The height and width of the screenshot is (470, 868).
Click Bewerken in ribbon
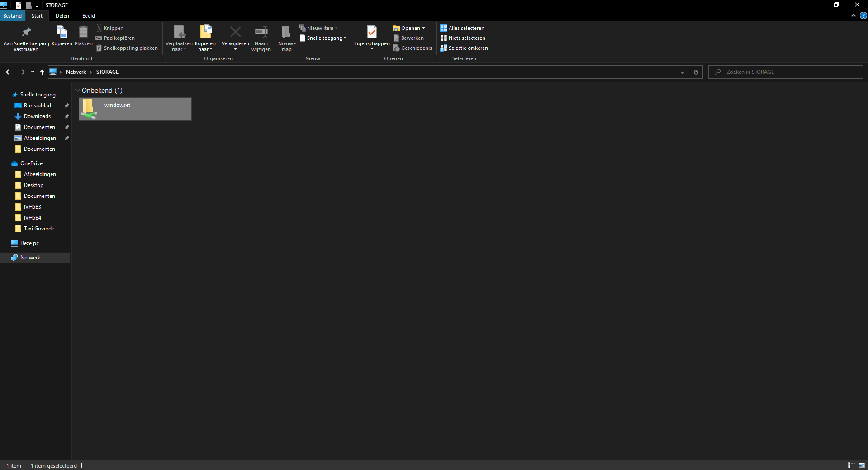pos(408,38)
